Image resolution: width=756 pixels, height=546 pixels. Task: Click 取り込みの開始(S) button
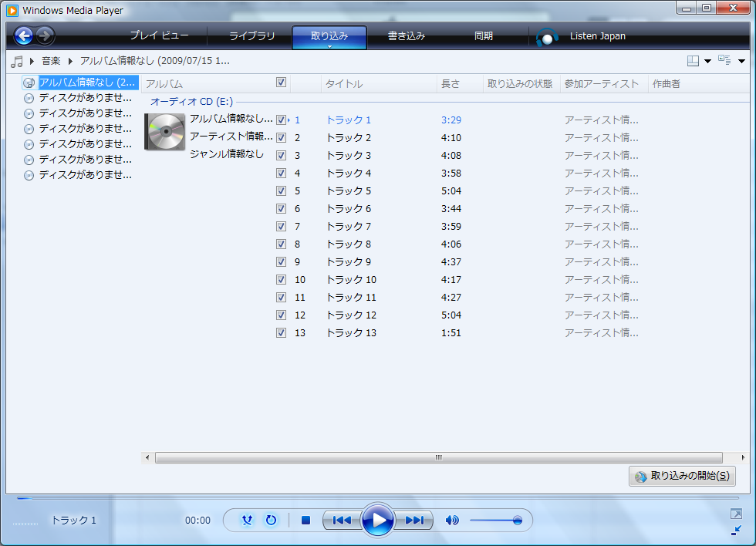(682, 476)
